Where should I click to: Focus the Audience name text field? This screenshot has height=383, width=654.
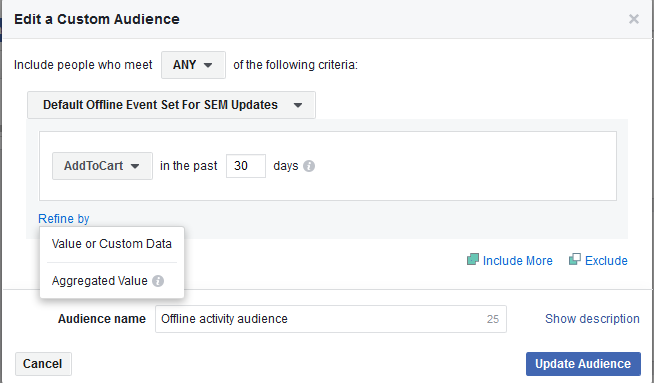331,319
